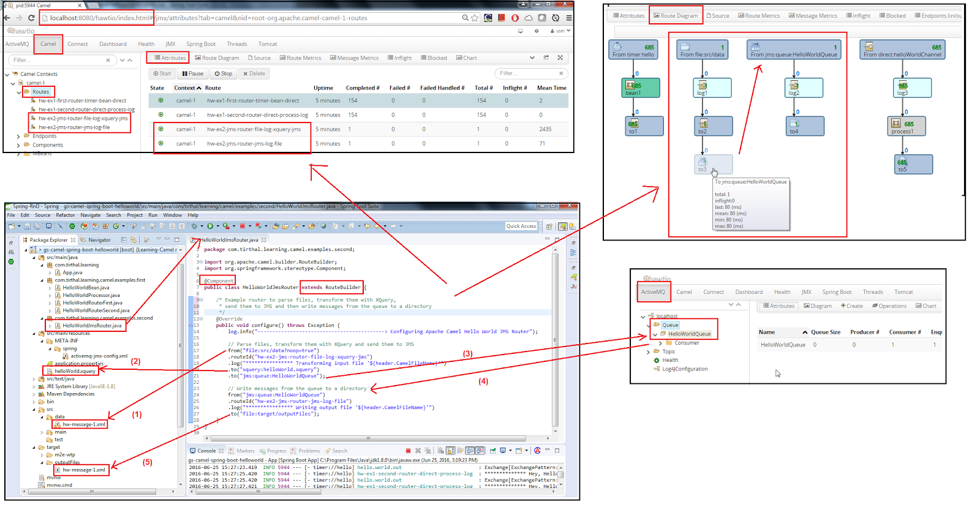The image size is (980, 507).
Task: Click the Stop button above the routes table
Action: (224, 73)
